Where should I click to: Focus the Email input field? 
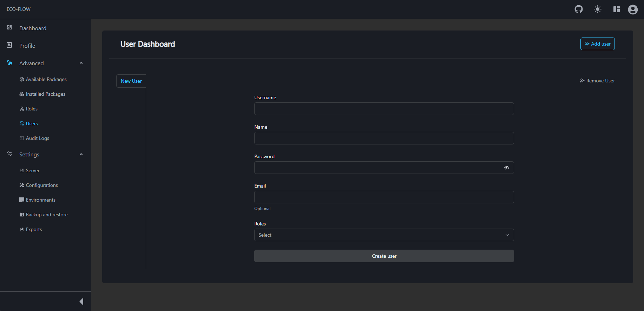coord(384,197)
